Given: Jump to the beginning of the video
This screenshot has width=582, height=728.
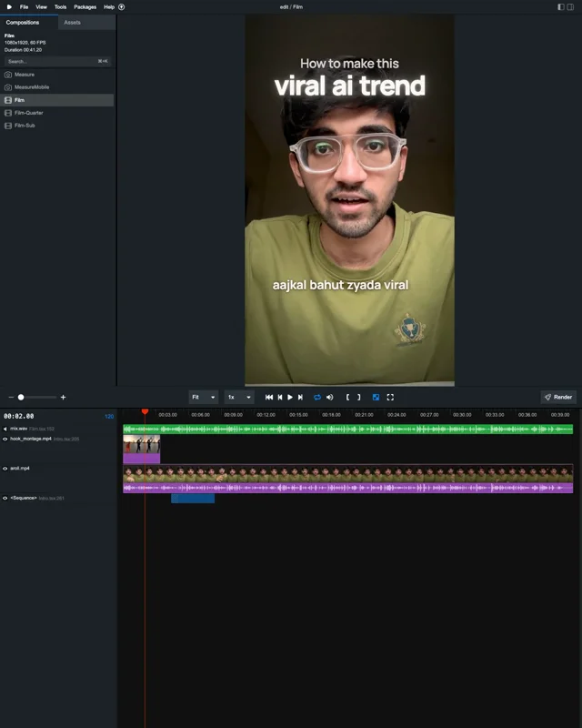Looking at the screenshot, I should 269,398.
